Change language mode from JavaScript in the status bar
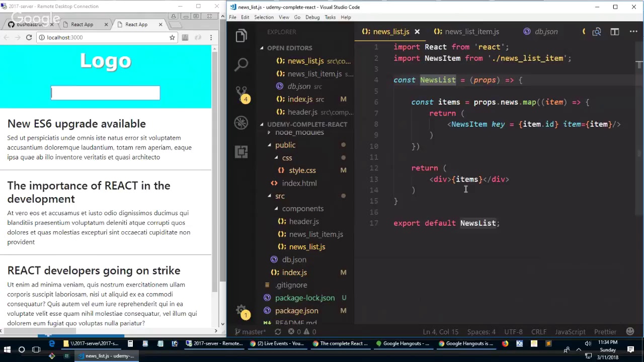Viewport: 644px width, 362px height. (x=570, y=332)
